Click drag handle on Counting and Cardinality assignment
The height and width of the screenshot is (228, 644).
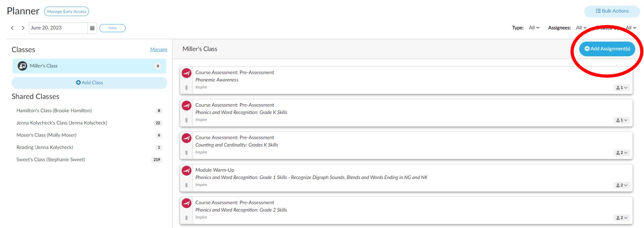pos(187,153)
